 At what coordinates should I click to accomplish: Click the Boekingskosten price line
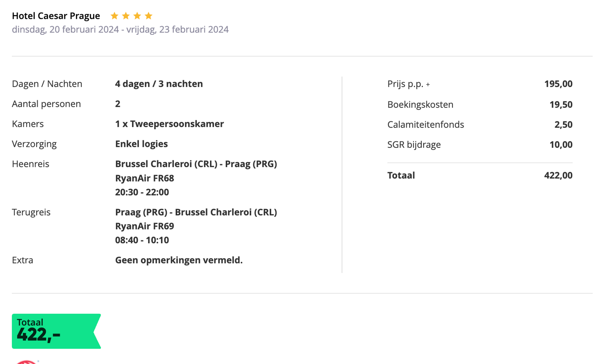tap(480, 105)
